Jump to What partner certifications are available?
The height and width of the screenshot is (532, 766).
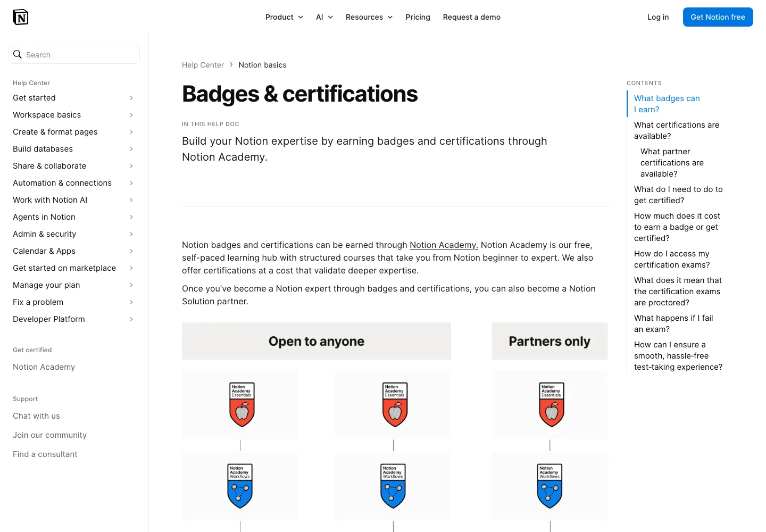click(x=672, y=163)
